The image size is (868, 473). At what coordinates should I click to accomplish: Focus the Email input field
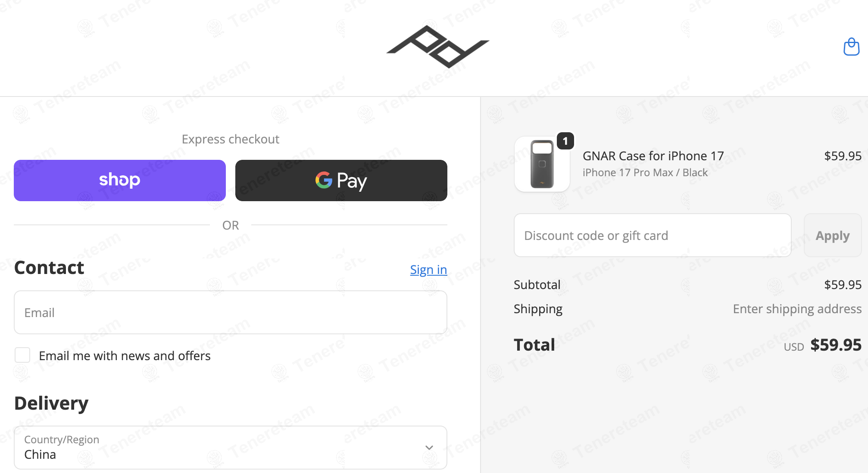tap(230, 312)
